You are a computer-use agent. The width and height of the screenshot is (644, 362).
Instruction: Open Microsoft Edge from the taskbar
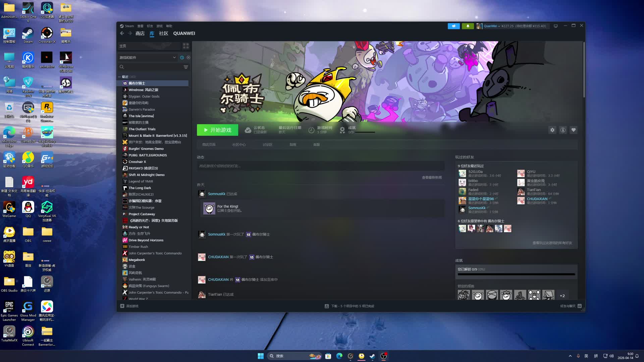(339, 356)
